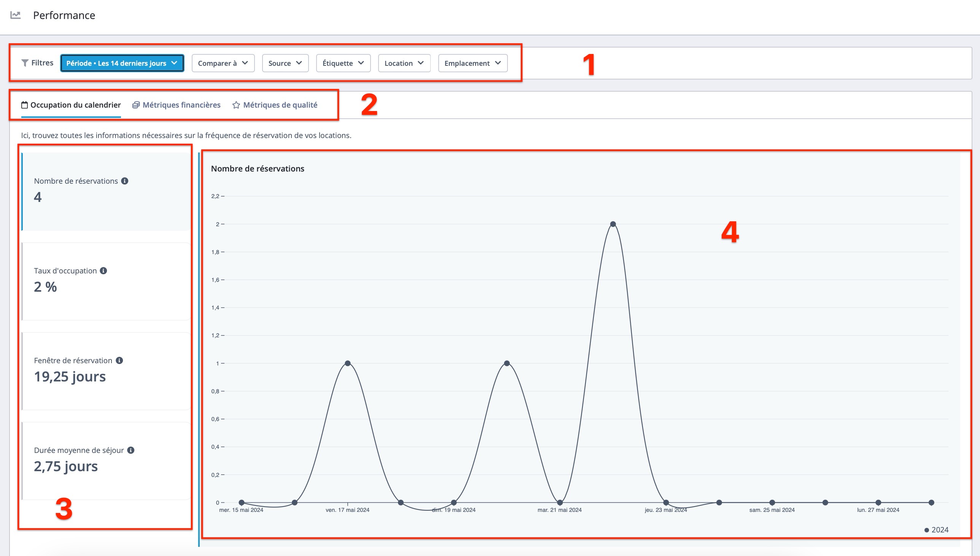Select the Fenêtre de réservation metric card
This screenshot has width=980, height=556.
106,371
